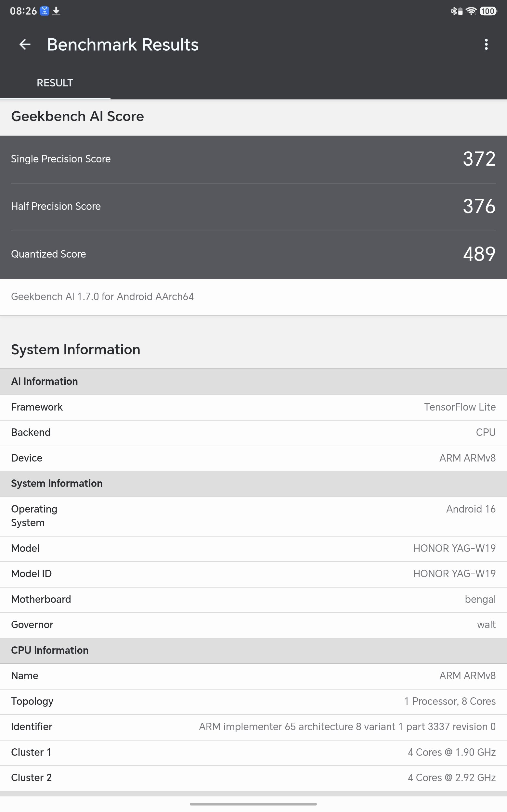507x812 pixels.
Task: Tap the battery 100 indicator
Action: tap(488, 11)
